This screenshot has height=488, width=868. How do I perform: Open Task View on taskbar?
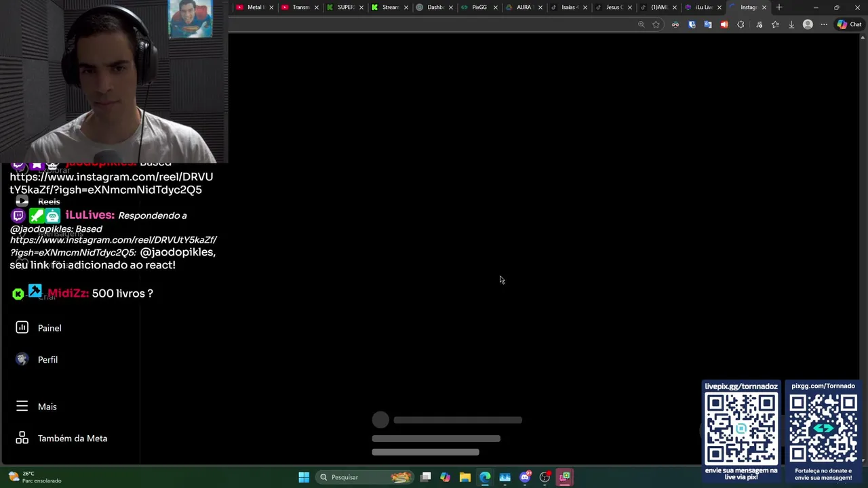(x=426, y=477)
